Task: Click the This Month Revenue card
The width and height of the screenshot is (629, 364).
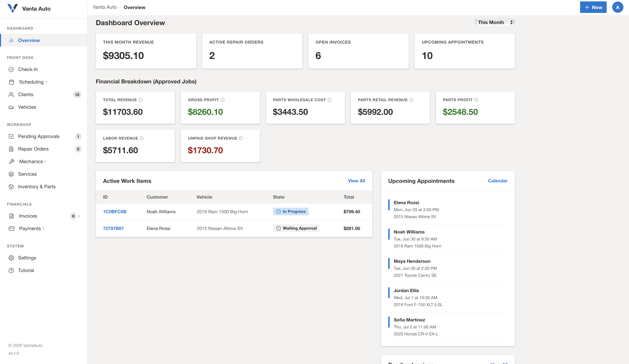Action: coord(146,51)
